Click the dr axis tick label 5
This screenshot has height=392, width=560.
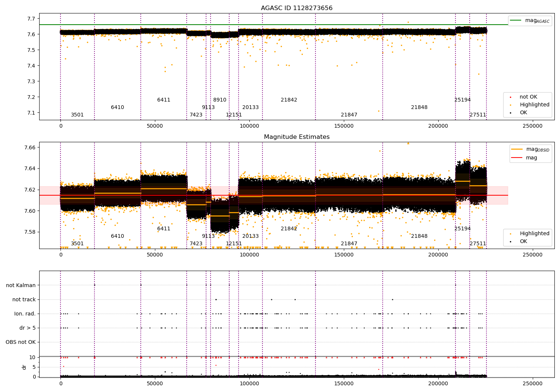coord(34,367)
